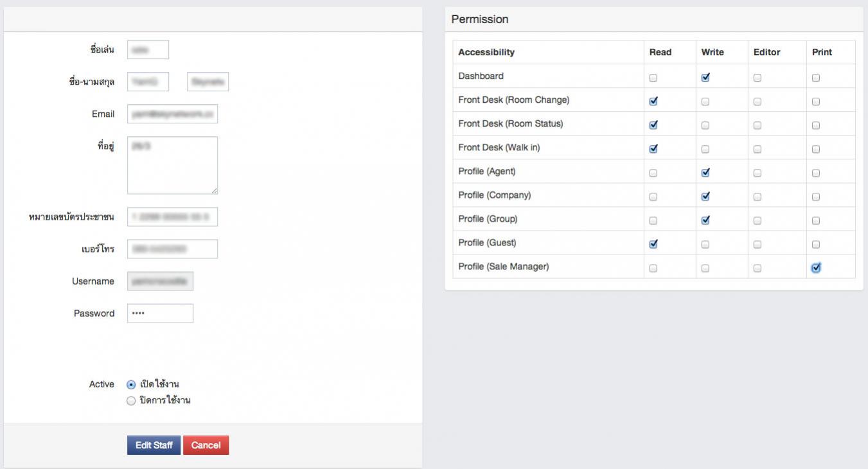The width and height of the screenshot is (868, 469).
Task: Enable Front Desk (Walk in) Write checkbox
Action: [705, 149]
